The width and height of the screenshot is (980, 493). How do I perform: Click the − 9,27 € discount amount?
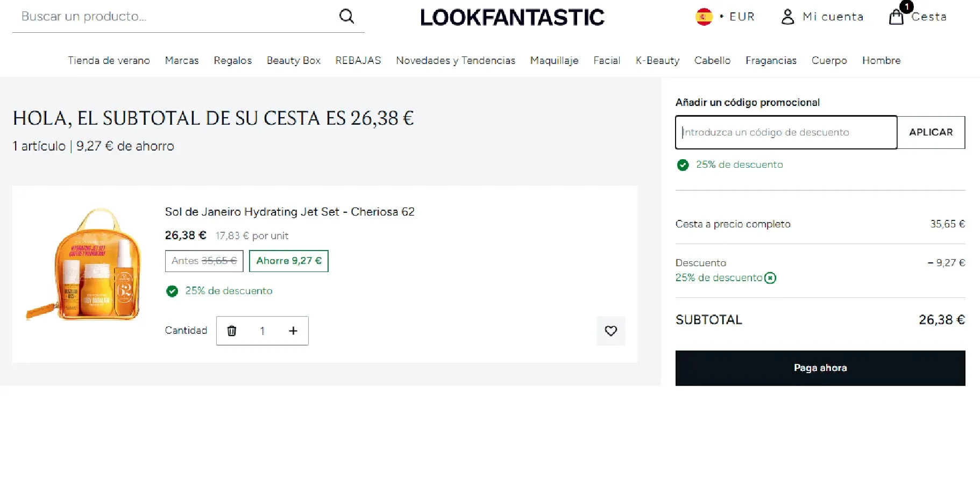[946, 263]
